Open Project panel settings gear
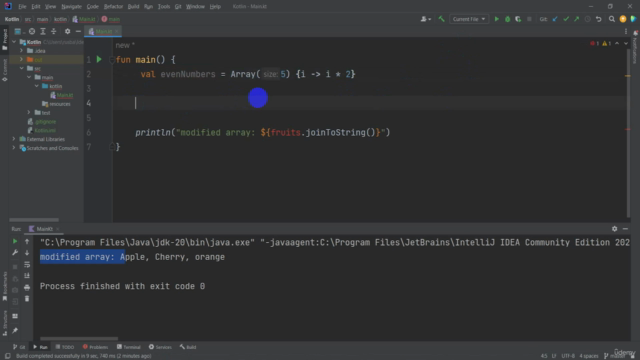 pyautogui.click(x=67, y=31)
